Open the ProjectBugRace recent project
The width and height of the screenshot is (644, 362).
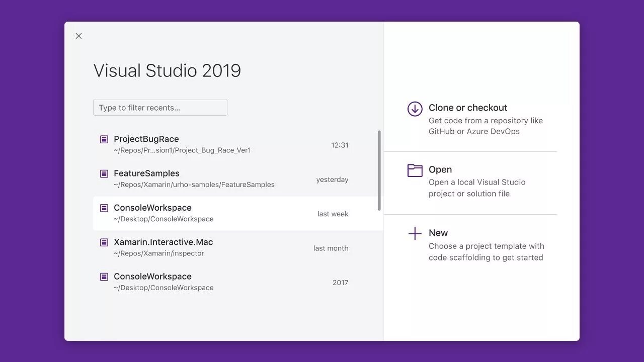(x=237, y=145)
